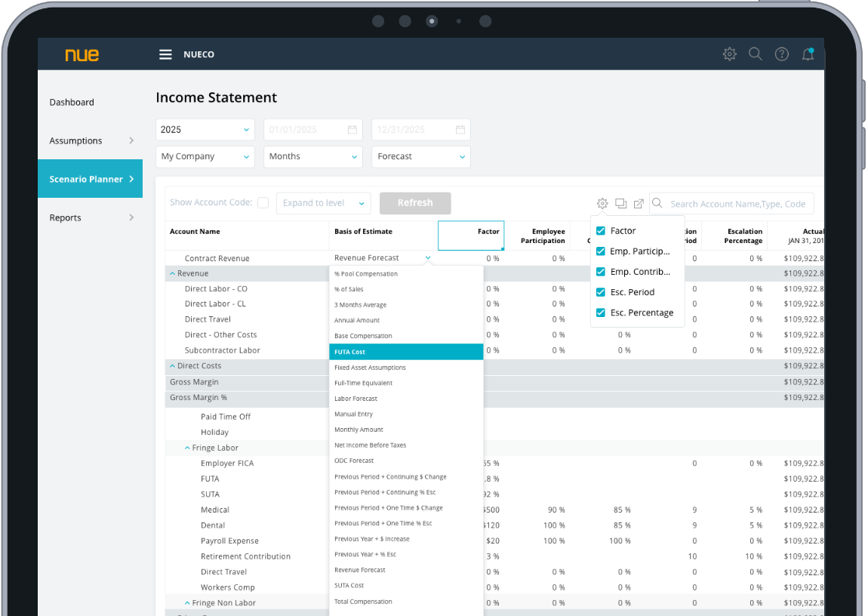
Task: Choose Manual Entry basis option
Action: tap(353, 414)
